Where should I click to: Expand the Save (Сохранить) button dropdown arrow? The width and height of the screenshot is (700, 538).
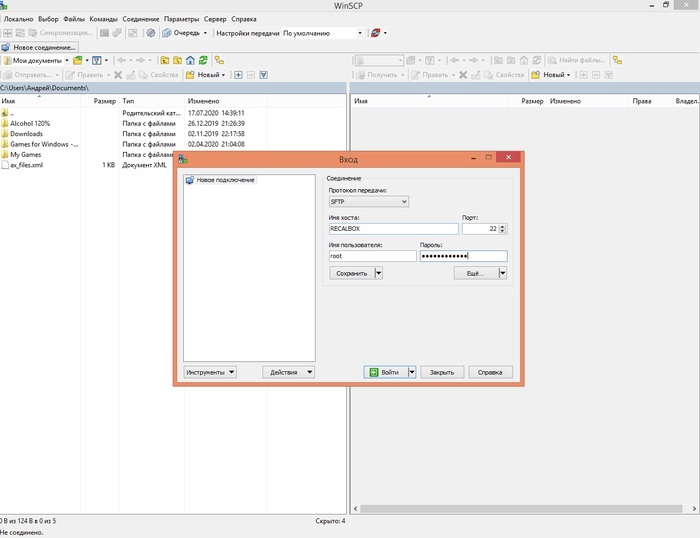[378, 273]
